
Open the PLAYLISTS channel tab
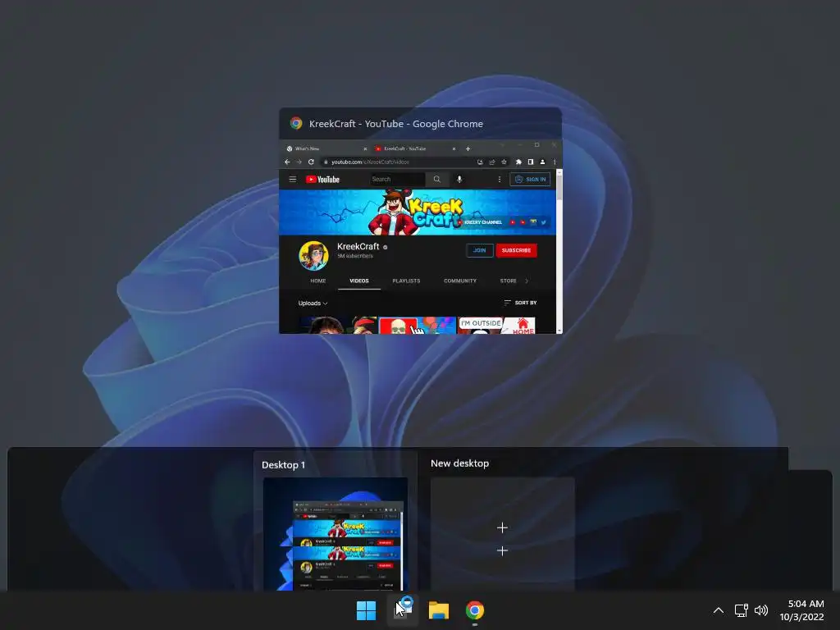pyautogui.click(x=406, y=281)
